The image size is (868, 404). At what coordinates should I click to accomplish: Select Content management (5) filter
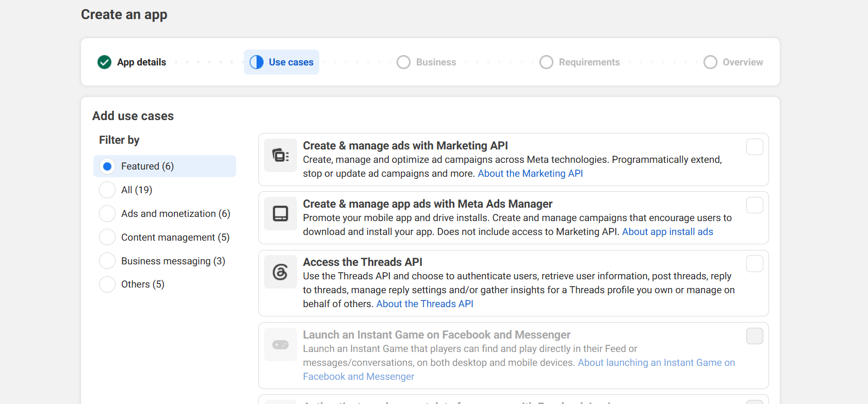pyautogui.click(x=164, y=237)
